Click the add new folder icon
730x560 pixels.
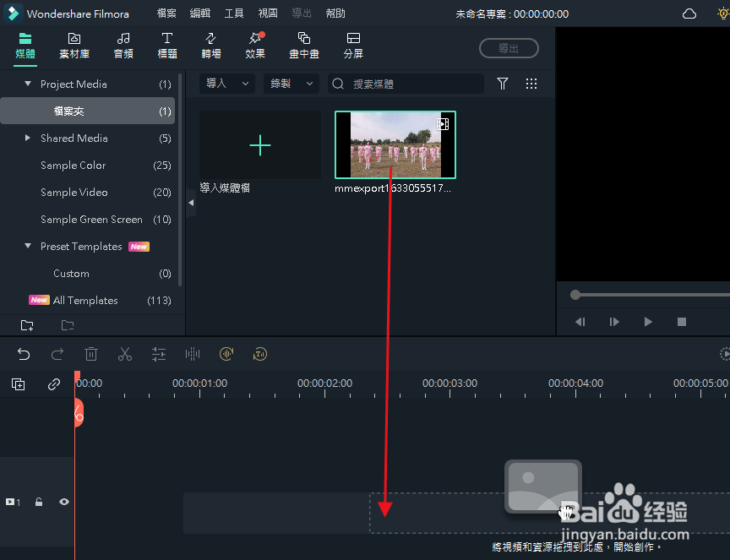(27, 325)
